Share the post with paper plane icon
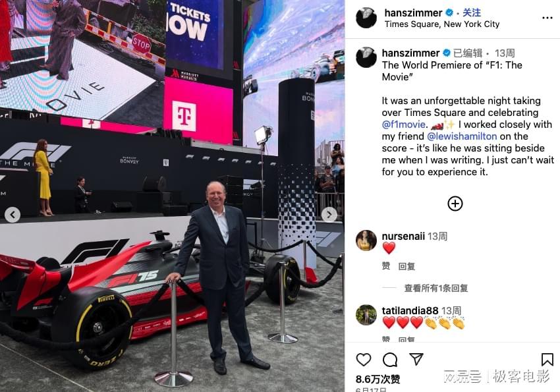 (416, 359)
